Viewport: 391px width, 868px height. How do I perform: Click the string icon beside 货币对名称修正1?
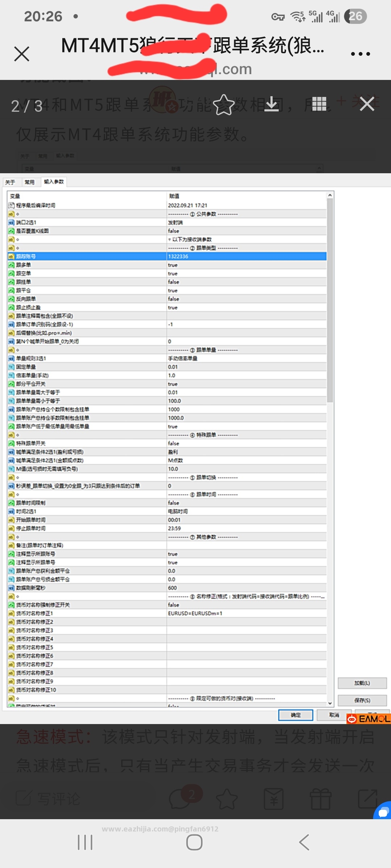[x=11, y=613]
